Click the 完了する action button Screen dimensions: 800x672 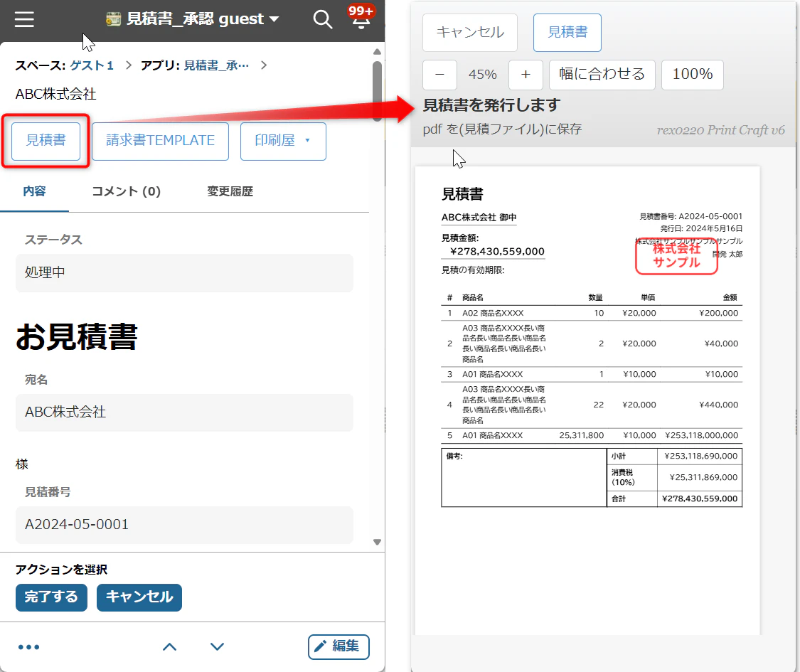tap(51, 597)
